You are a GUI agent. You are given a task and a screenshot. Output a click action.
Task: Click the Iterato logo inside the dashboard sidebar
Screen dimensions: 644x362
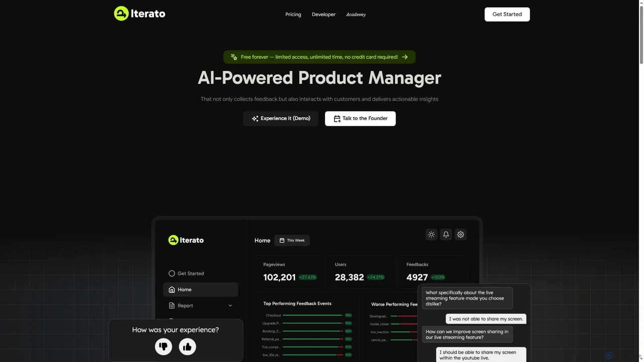tap(186, 240)
